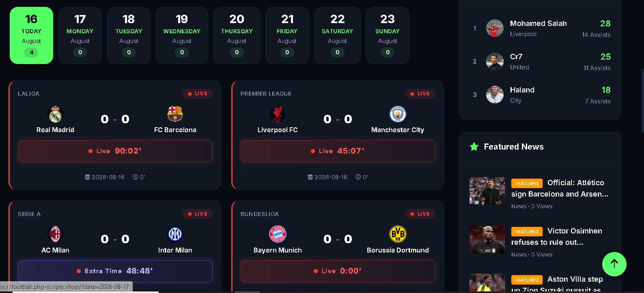
Task: Select the Wednesday 19 August date tab
Action: 182,36
